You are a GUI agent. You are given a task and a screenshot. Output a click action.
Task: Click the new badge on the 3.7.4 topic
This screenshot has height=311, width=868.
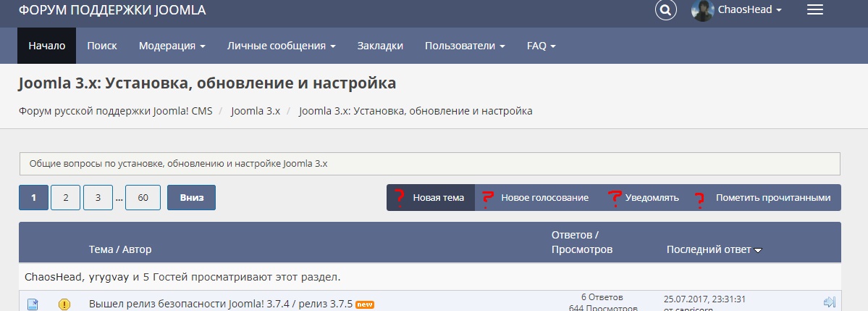tap(365, 304)
